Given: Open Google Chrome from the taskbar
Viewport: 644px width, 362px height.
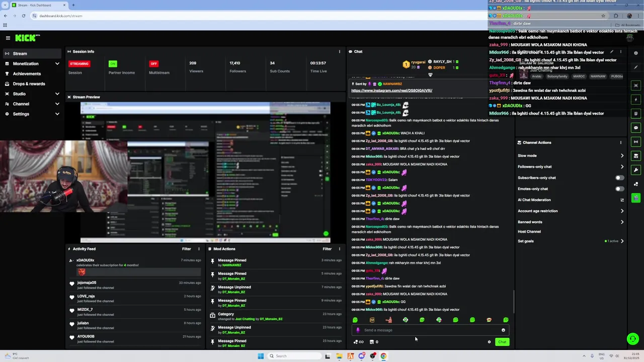Looking at the screenshot, I should click(x=383, y=356).
